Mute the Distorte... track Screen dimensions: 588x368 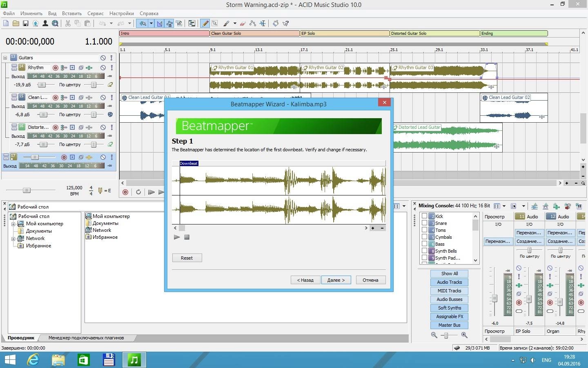[x=103, y=128]
